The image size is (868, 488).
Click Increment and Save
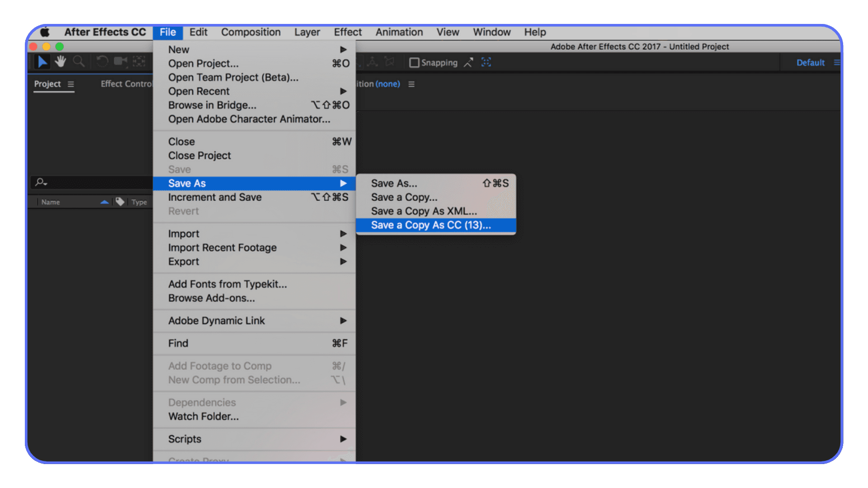tap(215, 197)
